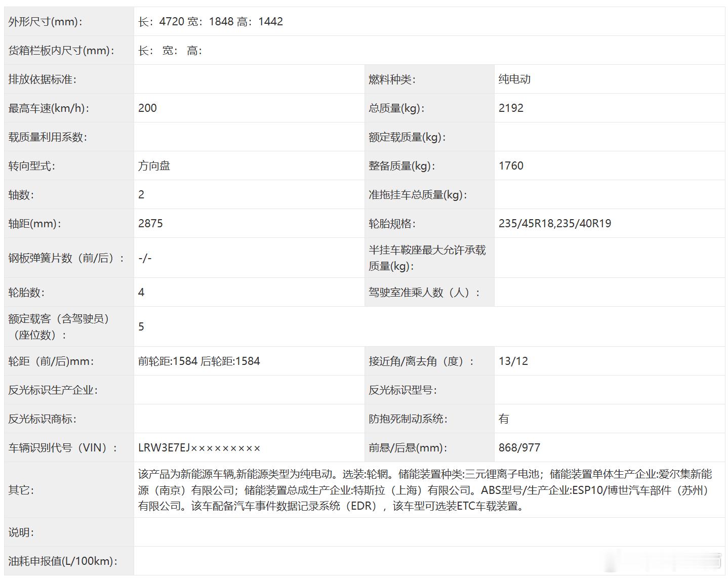Image resolution: width=728 pixels, height=579 pixels.
Task: Click the 额定载质量(kg) label
Action: click(408, 137)
